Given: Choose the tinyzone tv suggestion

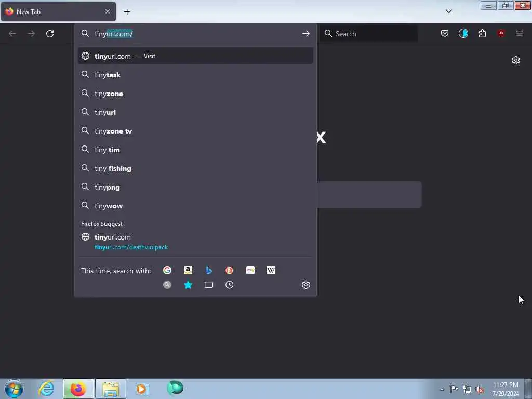Looking at the screenshot, I should 195,131.
